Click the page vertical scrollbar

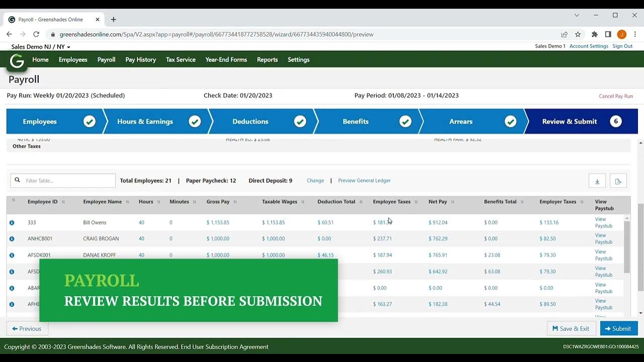640,247
